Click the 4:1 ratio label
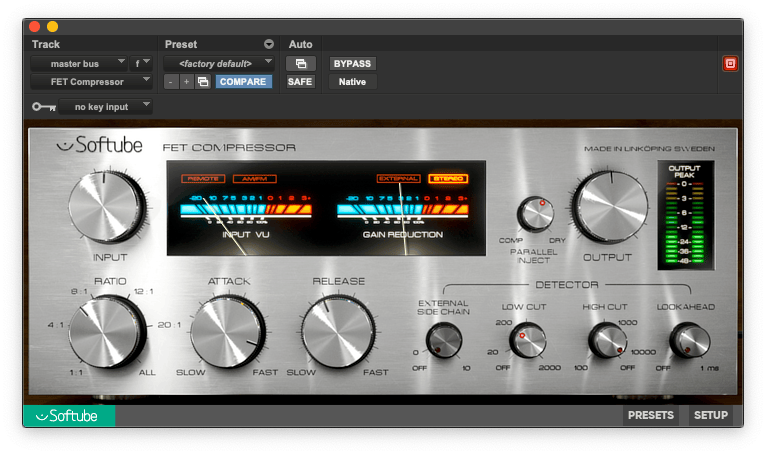 click(55, 325)
